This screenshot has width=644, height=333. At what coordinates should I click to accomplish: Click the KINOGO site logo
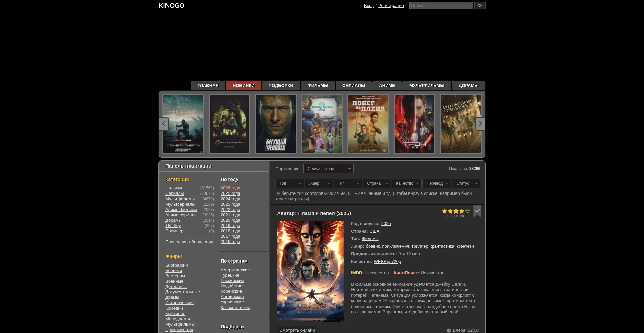tap(171, 6)
